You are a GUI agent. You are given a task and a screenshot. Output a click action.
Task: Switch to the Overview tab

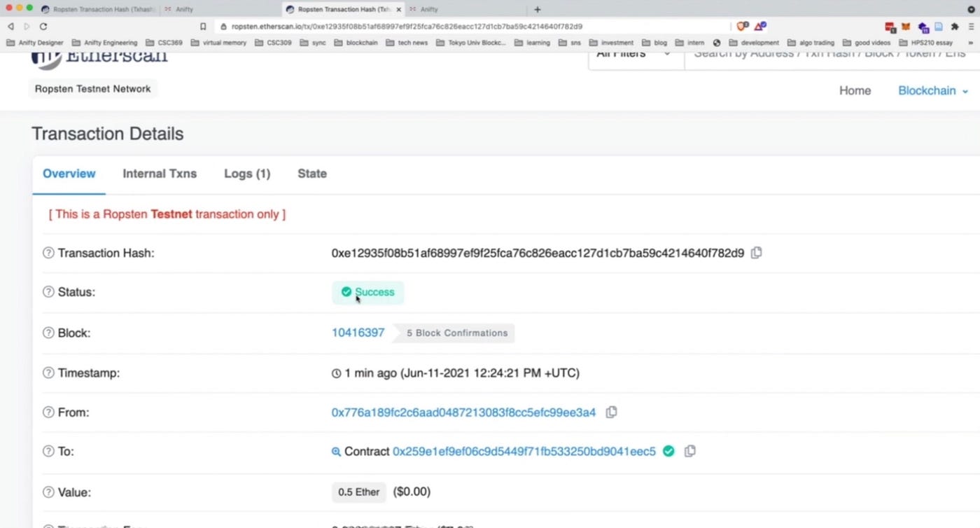(69, 174)
